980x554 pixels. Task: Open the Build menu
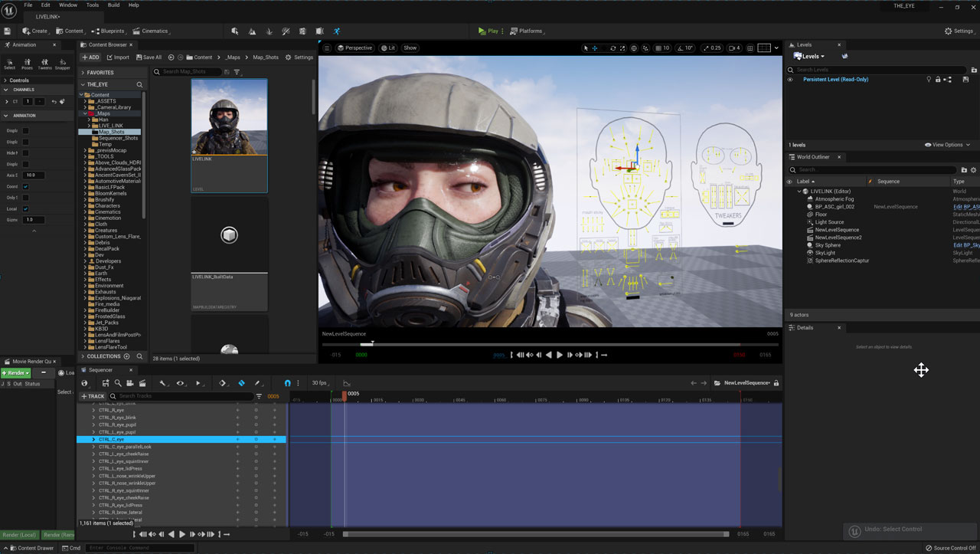(x=113, y=5)
